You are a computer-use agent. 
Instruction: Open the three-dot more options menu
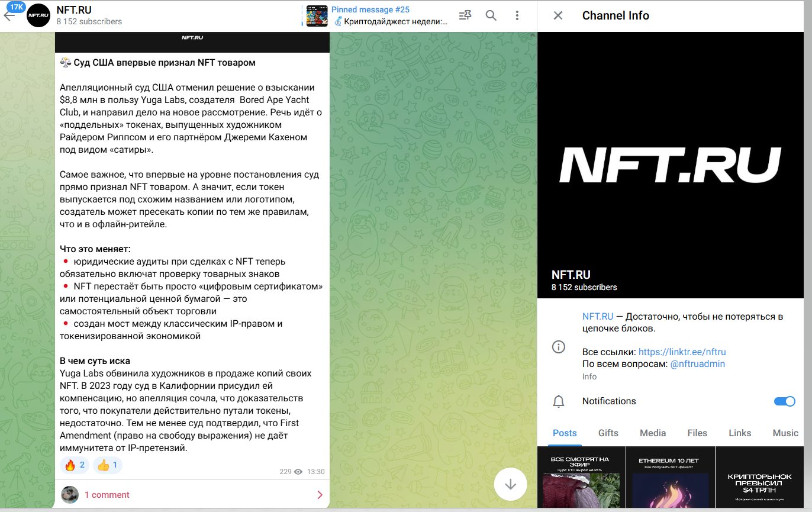click(517, 15)
